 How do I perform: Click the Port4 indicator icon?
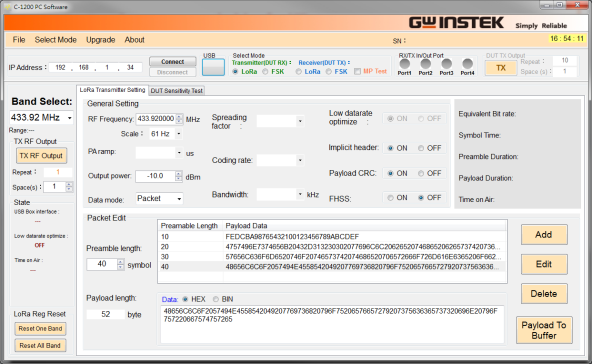pos(467,64)
